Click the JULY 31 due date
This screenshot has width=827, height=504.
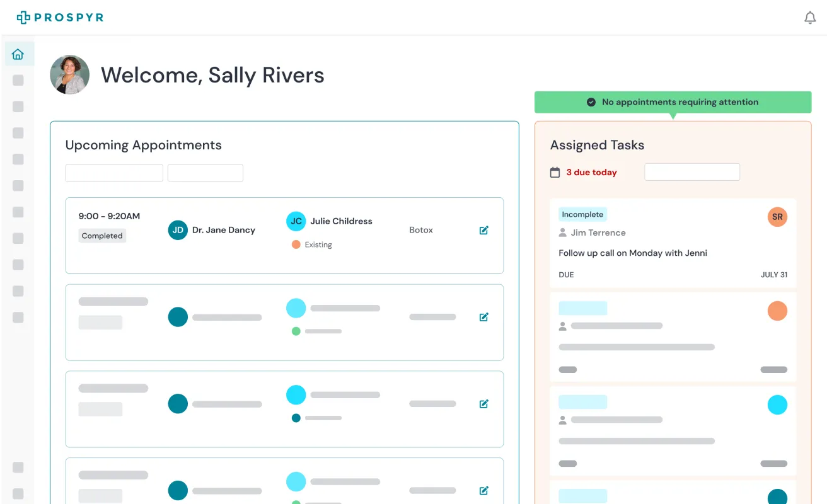[774, 275]
